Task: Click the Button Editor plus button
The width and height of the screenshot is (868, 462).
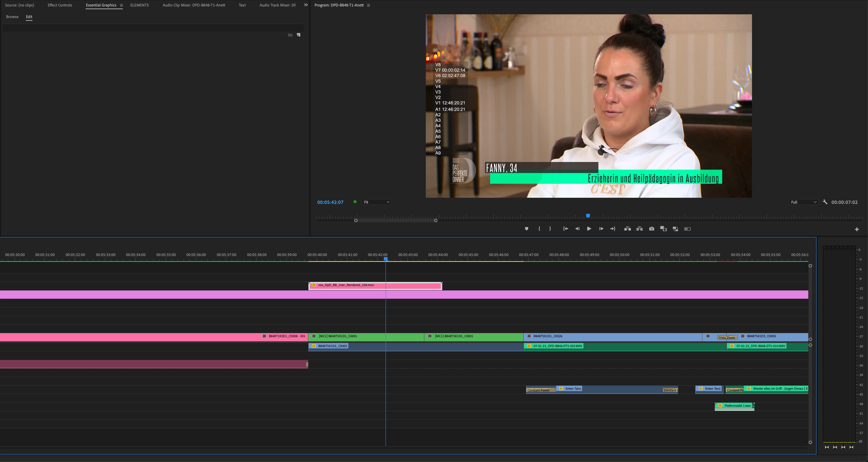Action: [x=857, y=229]
